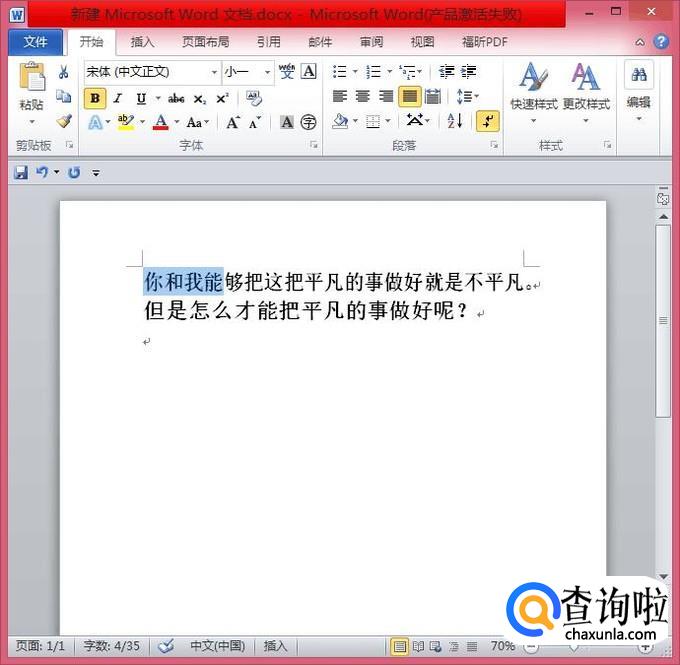Click the Cut scissors icon

(63, 72)
